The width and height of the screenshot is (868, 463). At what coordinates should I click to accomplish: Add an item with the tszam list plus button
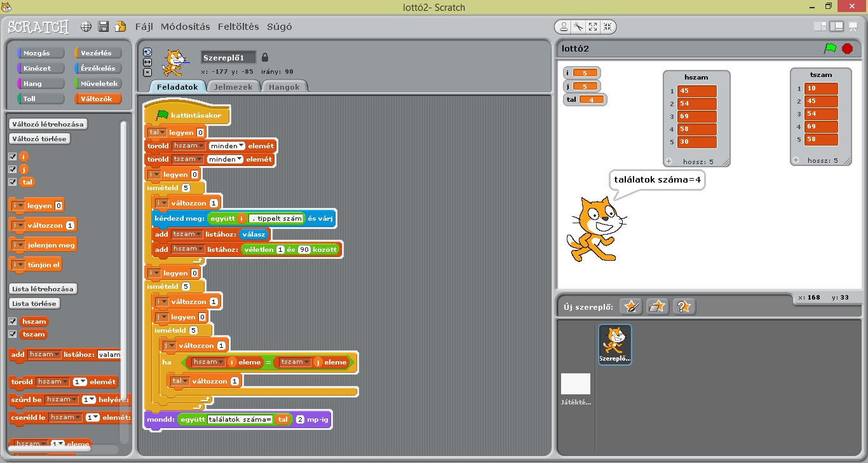point(797,160)
